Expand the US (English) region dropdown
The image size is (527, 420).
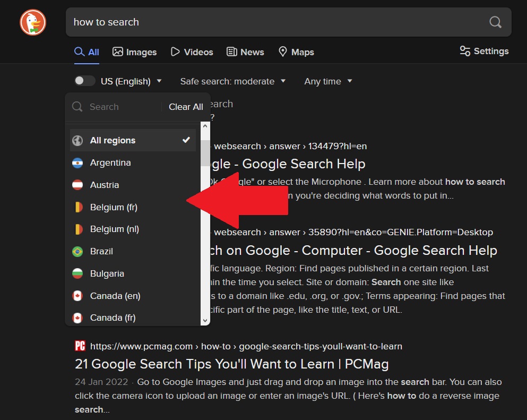point(131,81)
